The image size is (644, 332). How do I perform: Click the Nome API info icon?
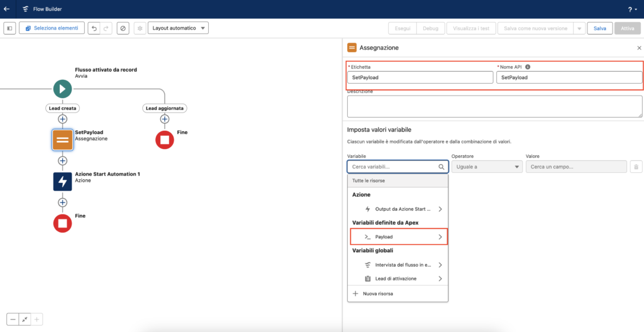528,67
